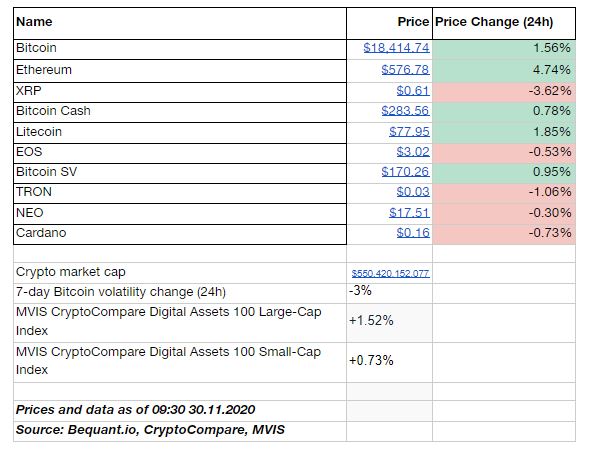Click the Litecoin price link $77.95
Viewport: 596px width, 450px height.
point(409,132)
